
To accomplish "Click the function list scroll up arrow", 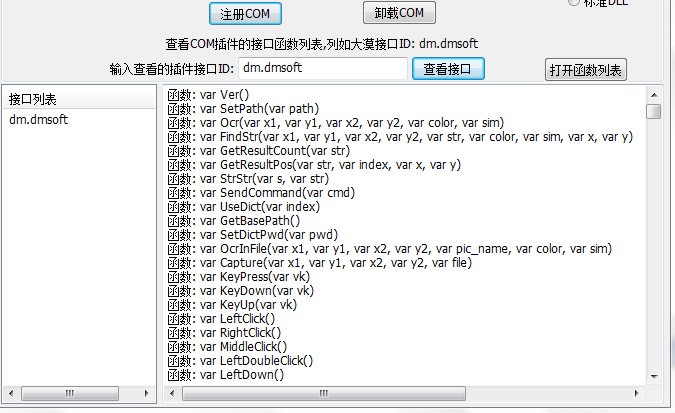I will click(654, 95).
